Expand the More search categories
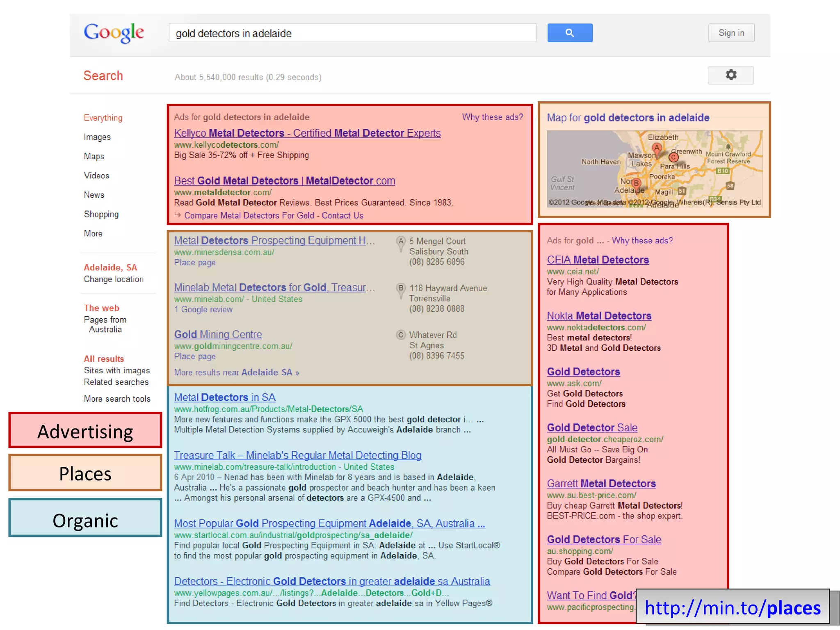This screenshot has width=840, height=630. (x=93, y=233)
